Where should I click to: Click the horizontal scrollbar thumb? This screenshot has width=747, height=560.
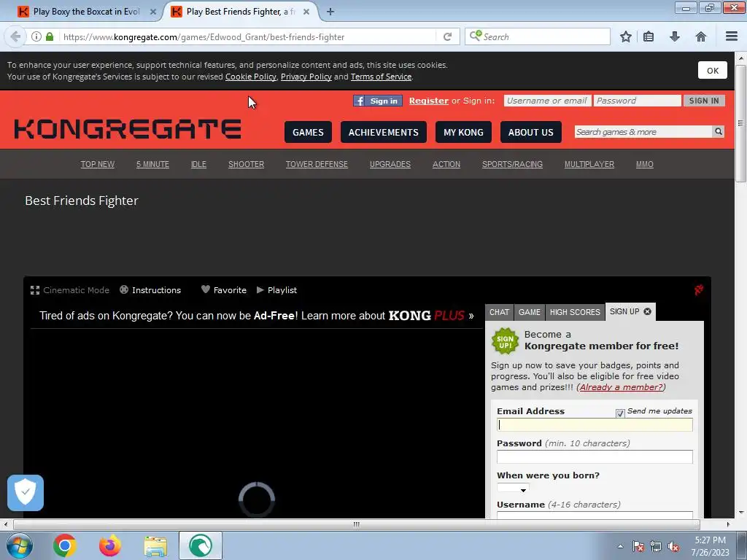(x=356, y=524)
